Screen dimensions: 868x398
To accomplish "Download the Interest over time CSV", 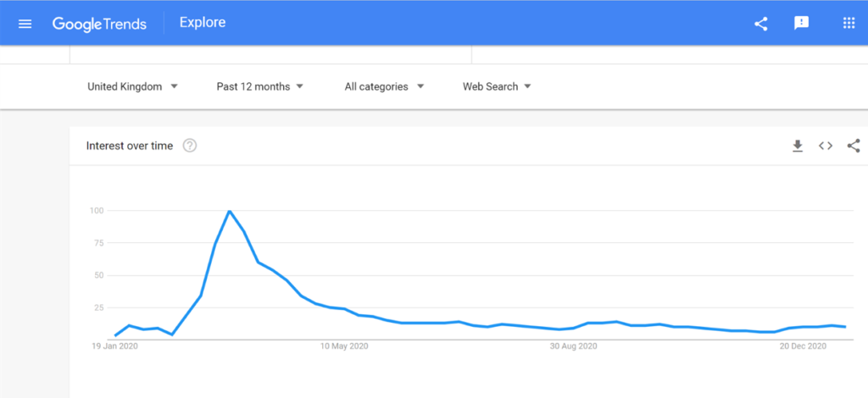I will coord(797,146).
